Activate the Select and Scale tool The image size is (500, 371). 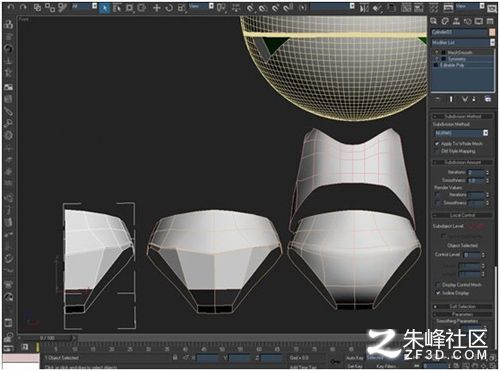182,8
